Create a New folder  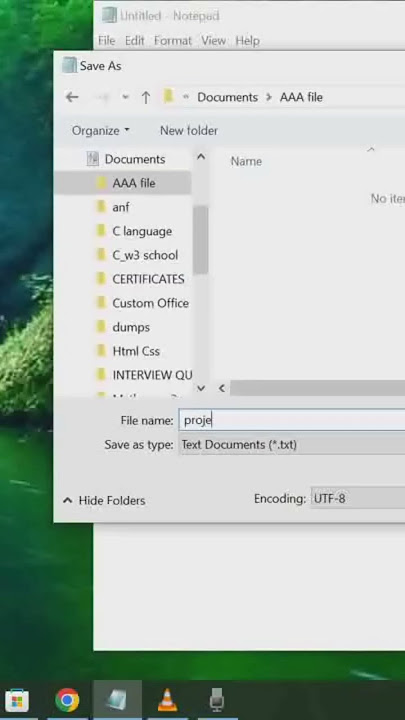[189, 131]
